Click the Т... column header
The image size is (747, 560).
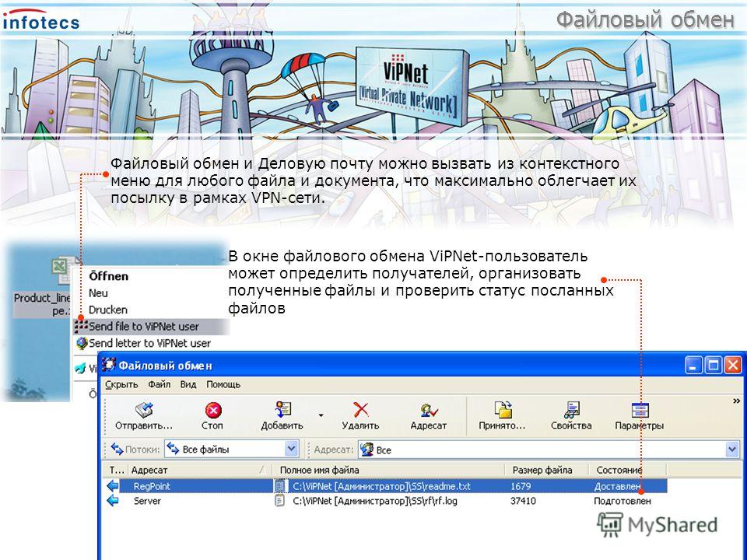click(116, 470)
